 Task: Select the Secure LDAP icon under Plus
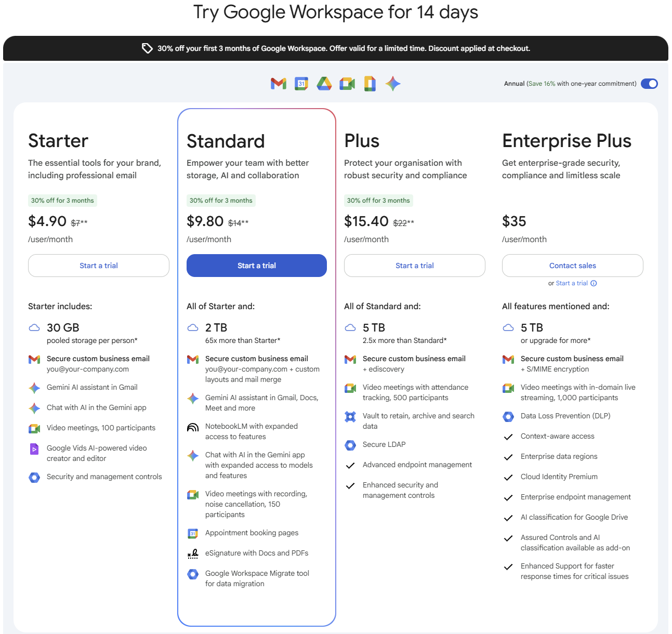click(x=350, y=445)
